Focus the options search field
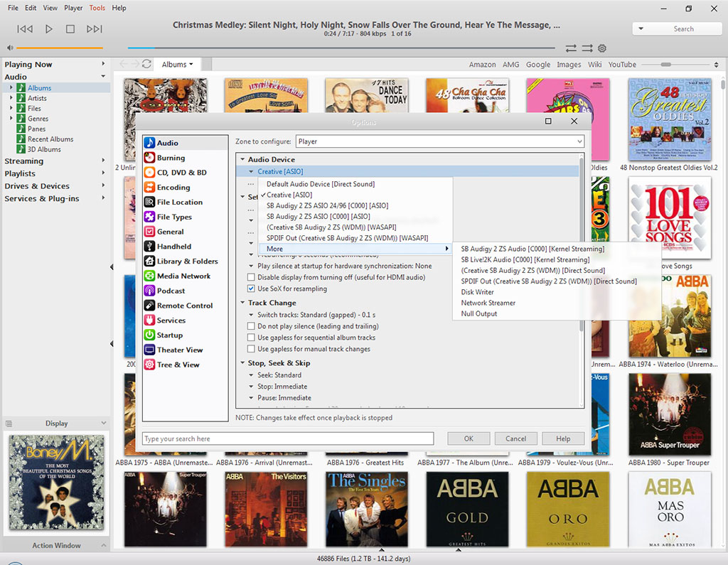Image resolution: width=728 pixels, height=565 pixels. (288, 438)
